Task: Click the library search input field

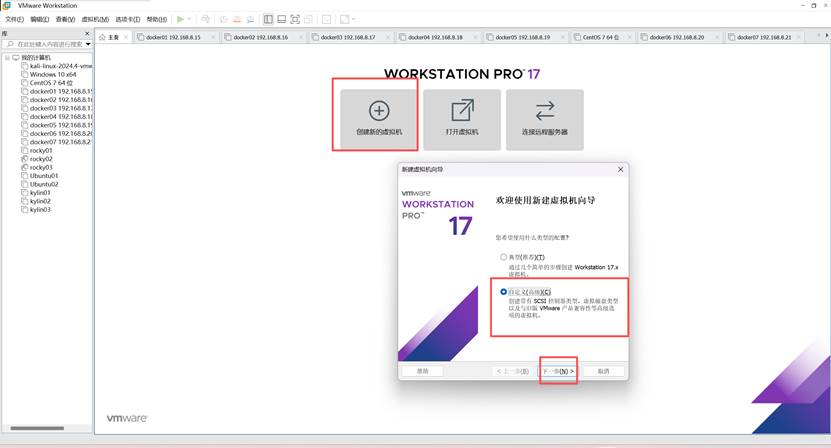Action: tap(45, 44)
